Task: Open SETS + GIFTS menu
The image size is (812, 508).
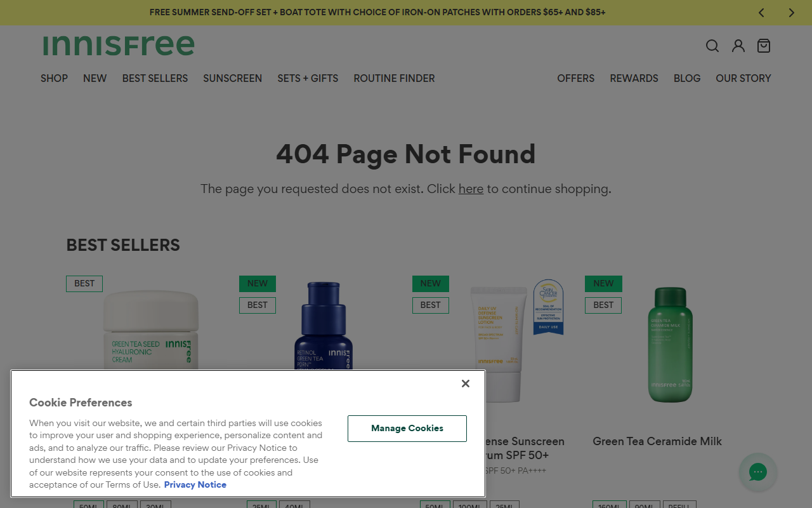Action: 308,78
